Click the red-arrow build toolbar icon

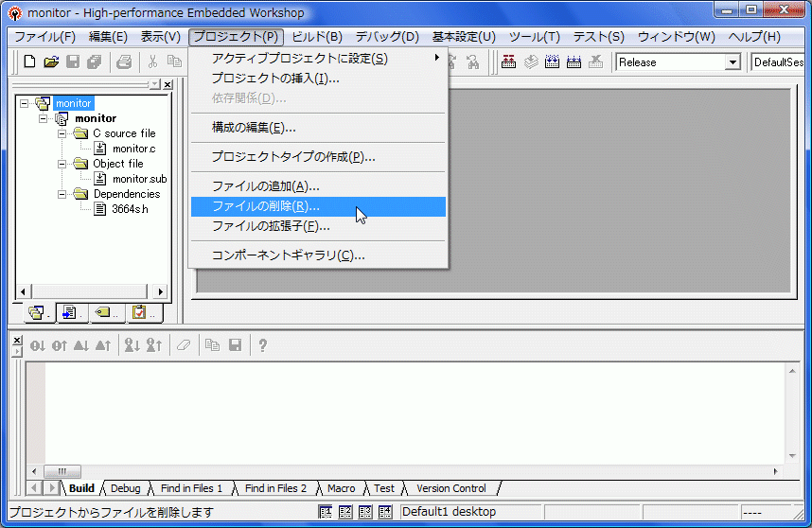pyautogui.click(x=509, y=62)
